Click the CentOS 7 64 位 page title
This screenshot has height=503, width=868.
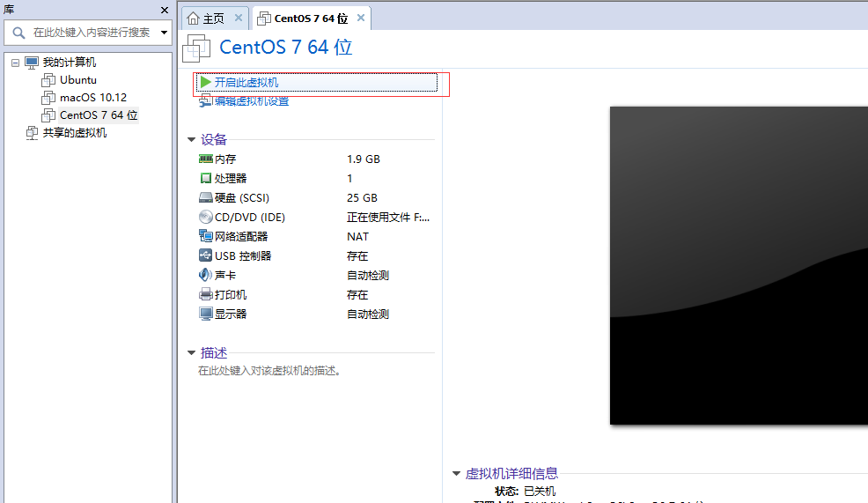tap(285, 47)
